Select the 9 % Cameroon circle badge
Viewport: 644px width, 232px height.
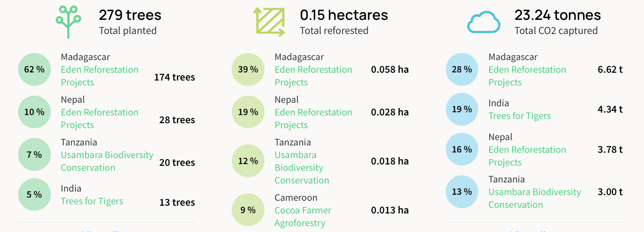point(248,210)
